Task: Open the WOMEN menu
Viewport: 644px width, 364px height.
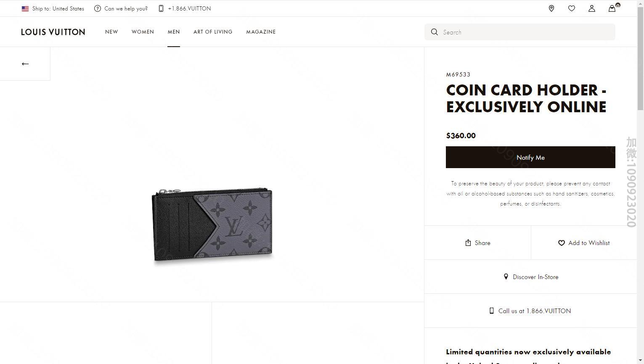Action: (x=143, y=32)
